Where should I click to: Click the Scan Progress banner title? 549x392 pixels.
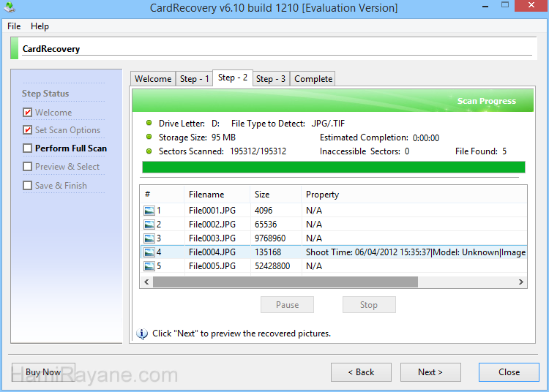click(486, 101)
